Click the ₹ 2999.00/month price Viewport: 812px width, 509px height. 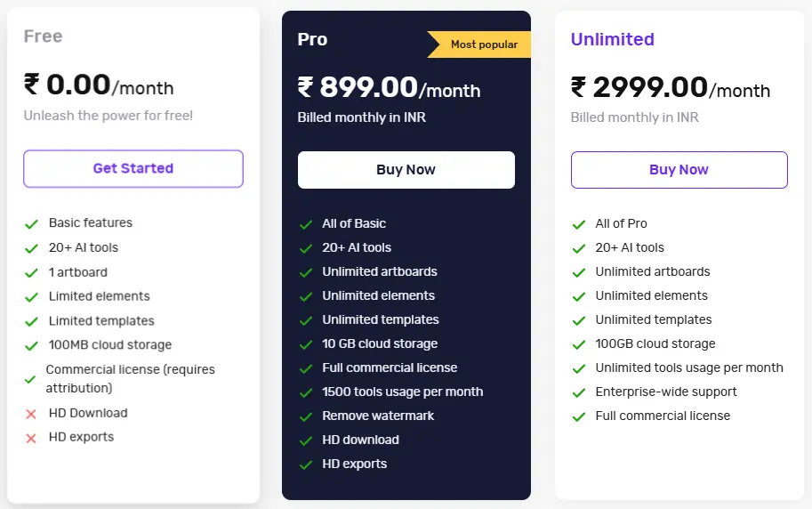click(x=670, y=88)
